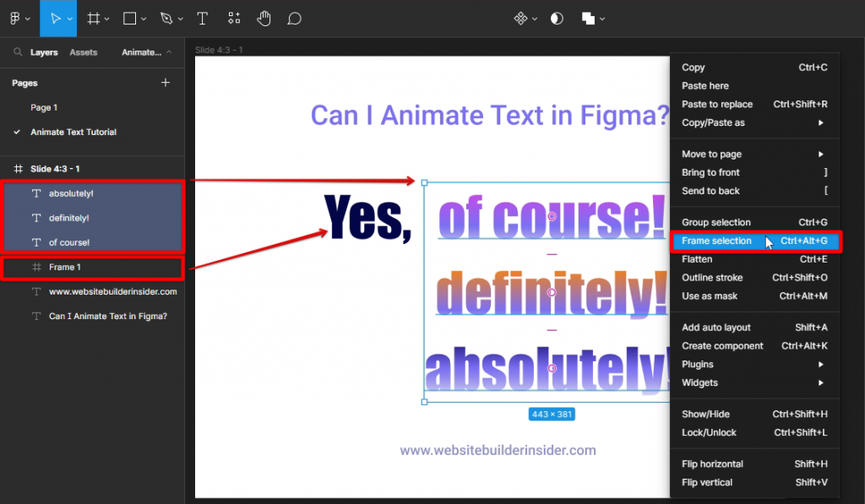Choose Bring to front
The height and width of the screenshot is (504, 865).
pos(754,172)
